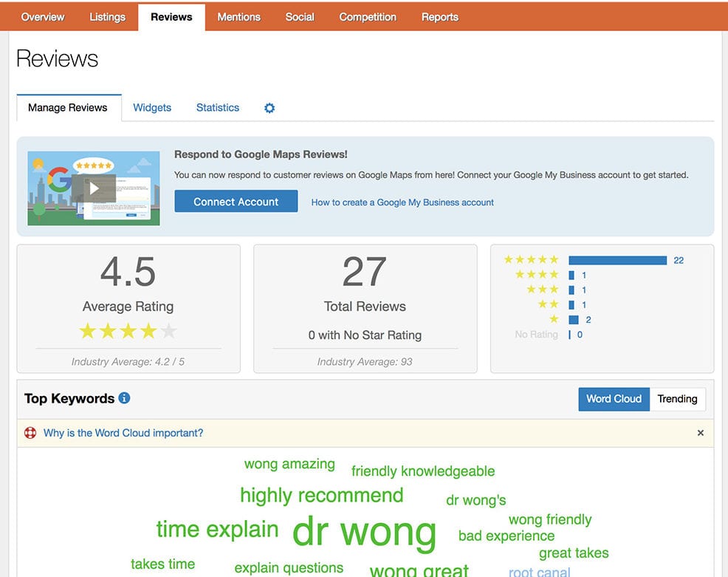This screenshot has width=728, height=577.
Task: Click the 'dr wong's' keyword
Action: [x=476, y=500]
